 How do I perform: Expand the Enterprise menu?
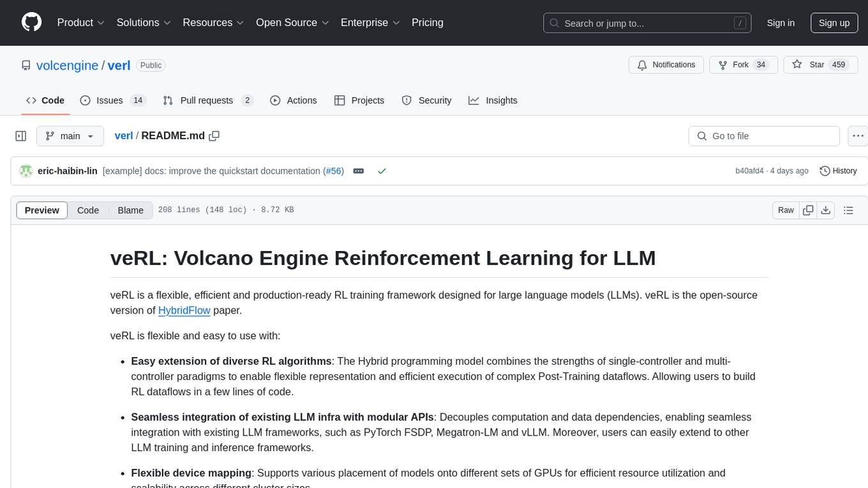point(370,22)
